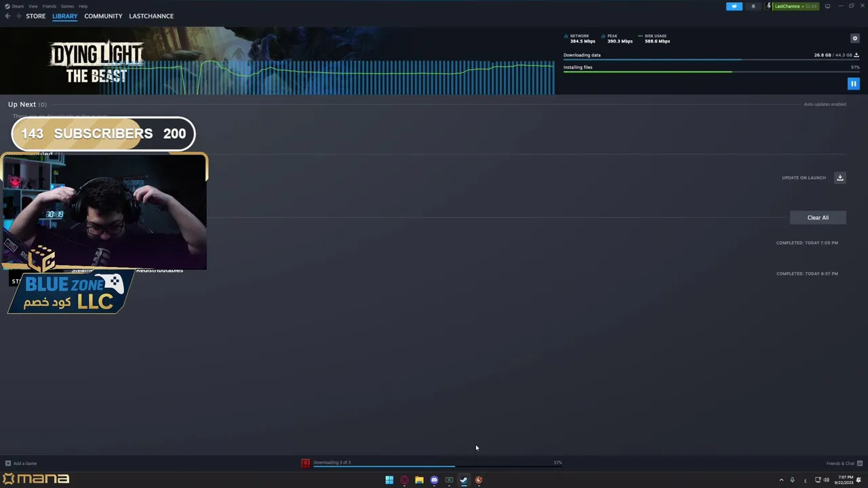Screen dimensions: 868x488
Task: Open the network tray icon
Action: point(818,480)
